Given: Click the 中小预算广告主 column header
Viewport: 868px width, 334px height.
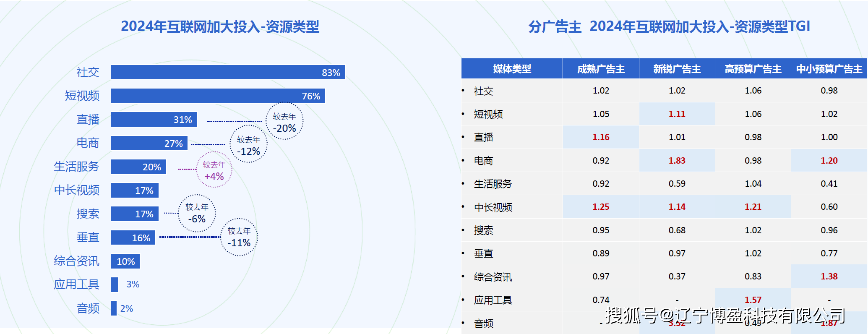Looking at the screenshot, I should coord(829,69).
